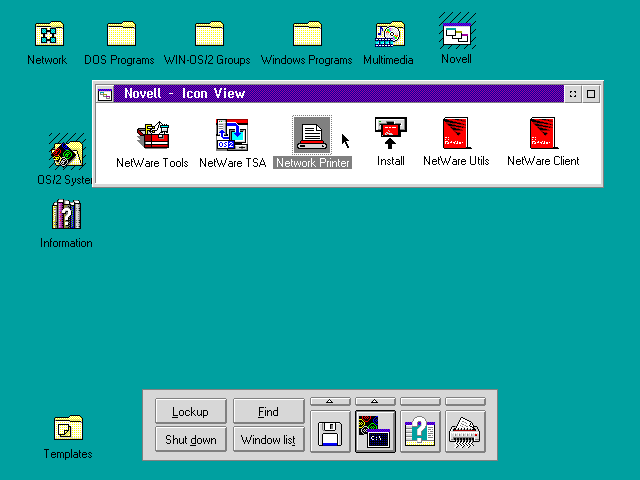Open the drawer above the help icon
The image size is (640, 480).
point(420,402)
